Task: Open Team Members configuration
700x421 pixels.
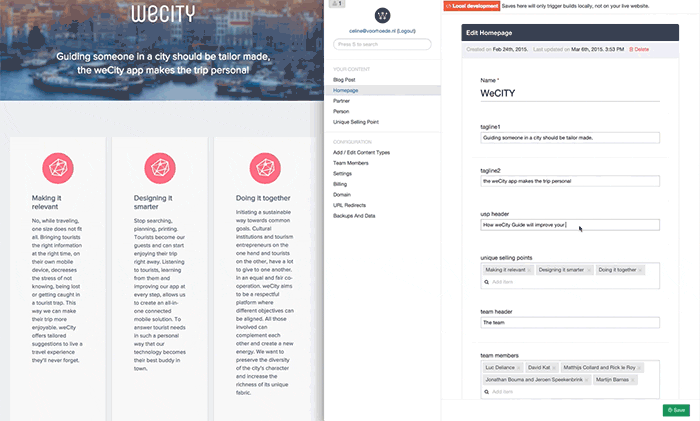Action: pos(350,163)
